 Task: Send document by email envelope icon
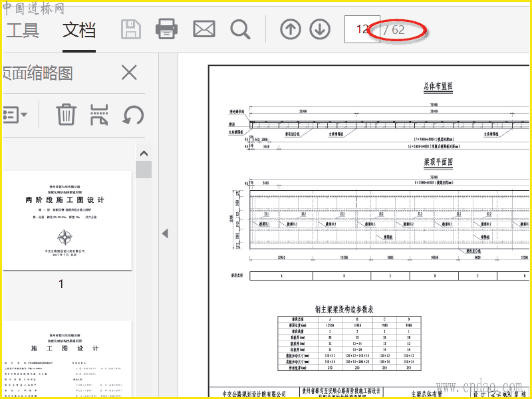204,29
